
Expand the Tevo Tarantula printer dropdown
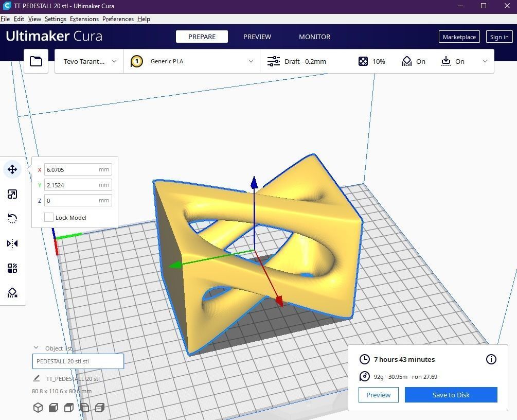click(x=89, y=61)
